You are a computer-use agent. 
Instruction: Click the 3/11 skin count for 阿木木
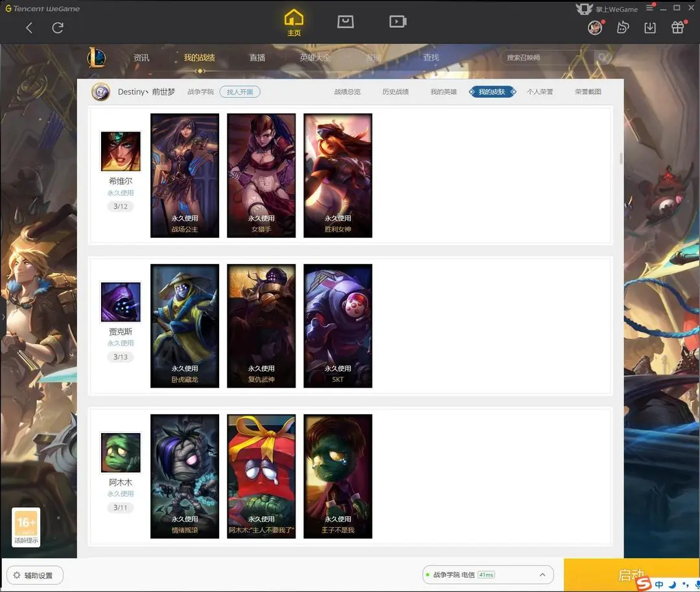tap(121, 508)
